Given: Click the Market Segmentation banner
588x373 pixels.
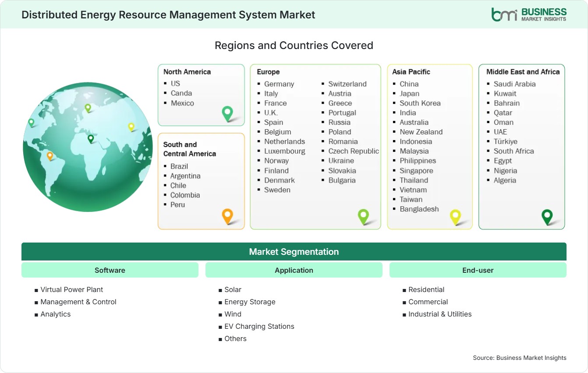Looking at the screenshot, I should (x=294, y=252).
